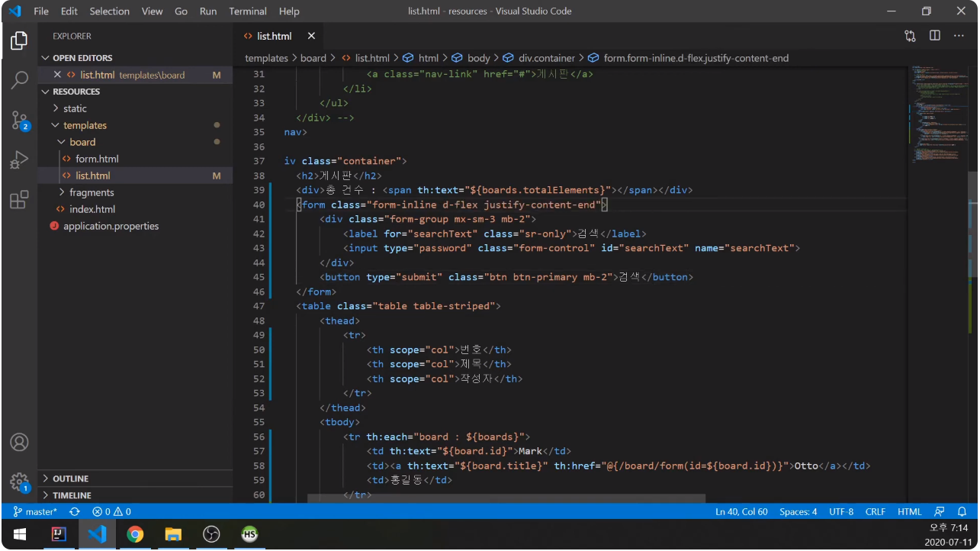Open the HS app on the taskbar
The image size is (980, 551).
pyautogui.click(x=249, y=534)
